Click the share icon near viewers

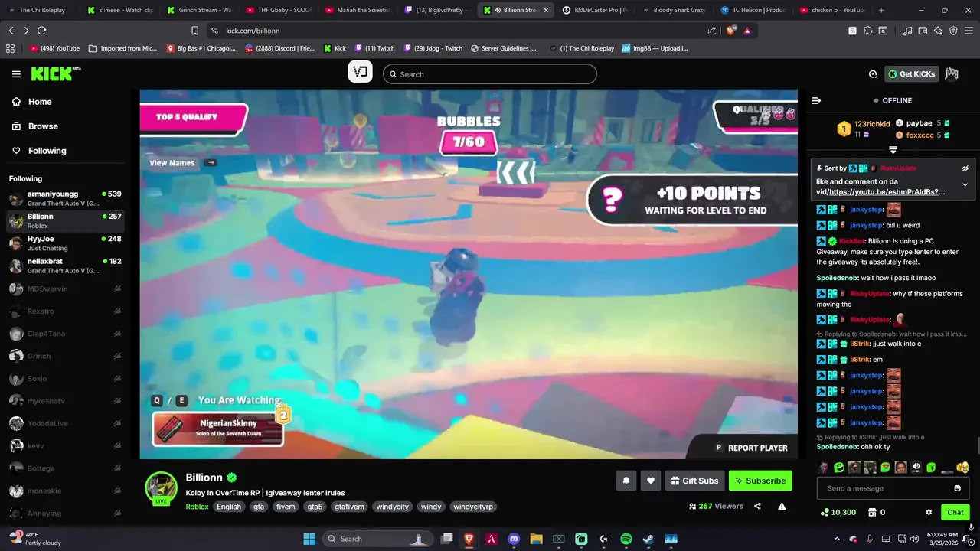click(x=757, y=506)
